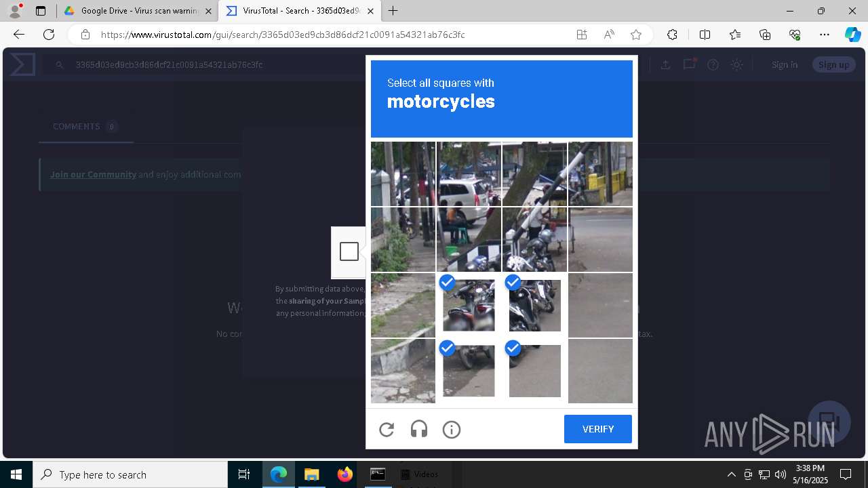
Task: Open the terminal window from the taskbar
Action: [x=378, y=474]
